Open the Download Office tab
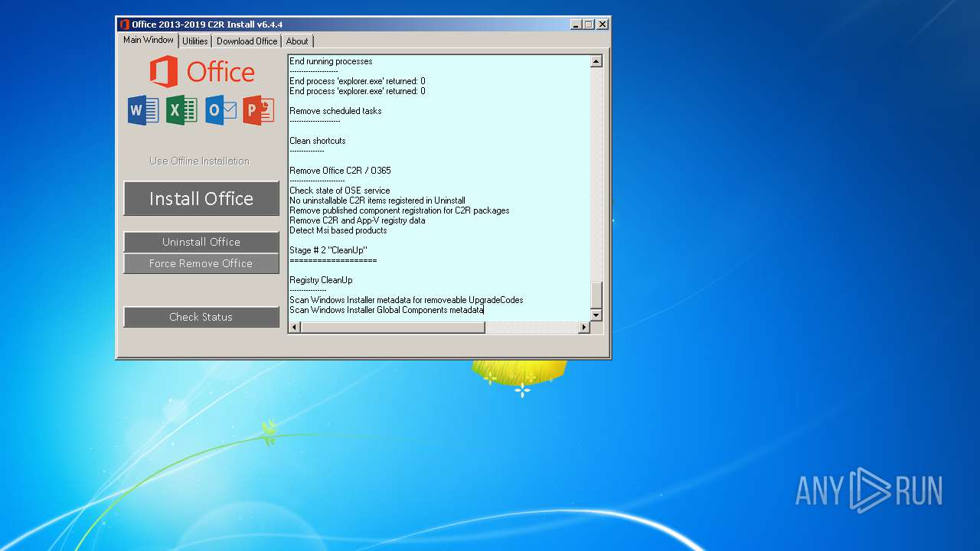This screenshot has height=551, width=980. coord(247,41)
